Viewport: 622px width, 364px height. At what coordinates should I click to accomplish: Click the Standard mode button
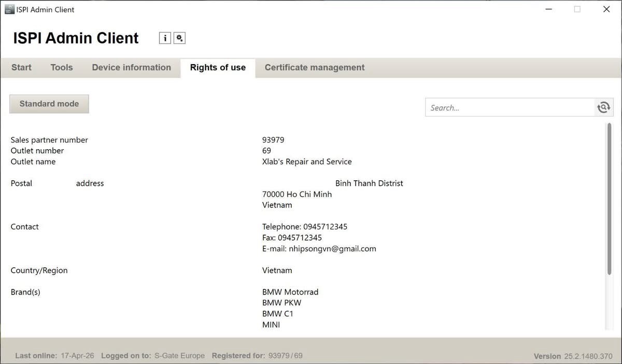pos(49,104)
